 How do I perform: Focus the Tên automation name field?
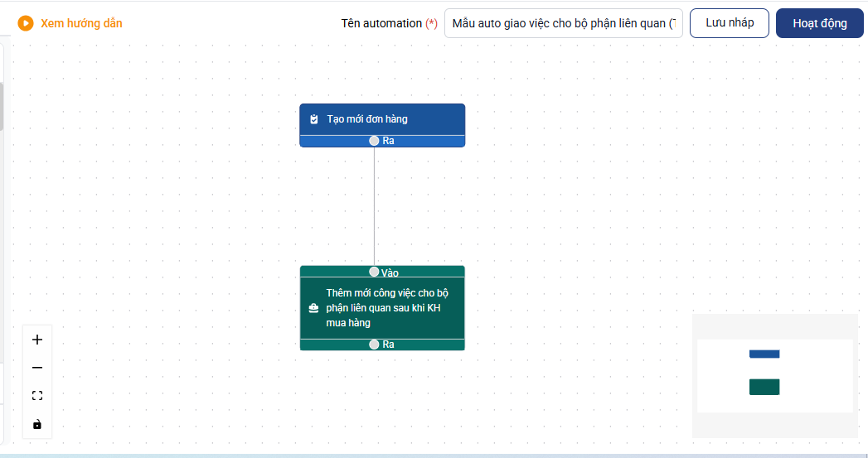pos(564,23)
